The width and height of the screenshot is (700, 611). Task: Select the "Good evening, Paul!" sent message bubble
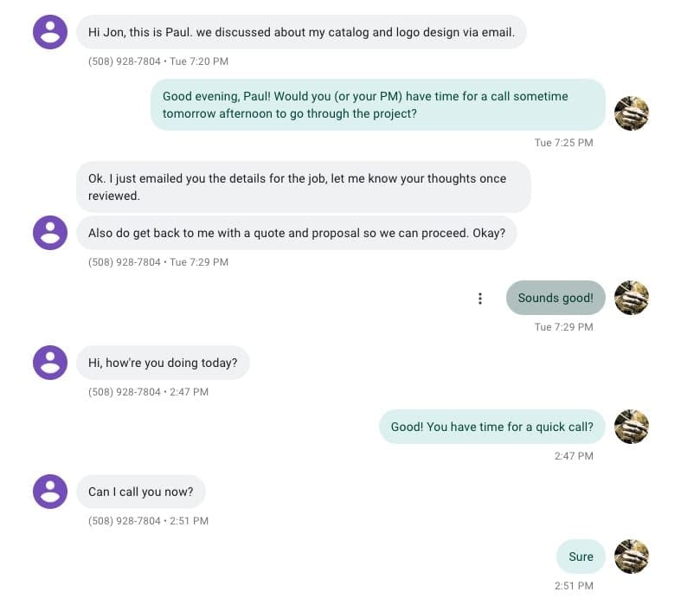tap(377, 105)
